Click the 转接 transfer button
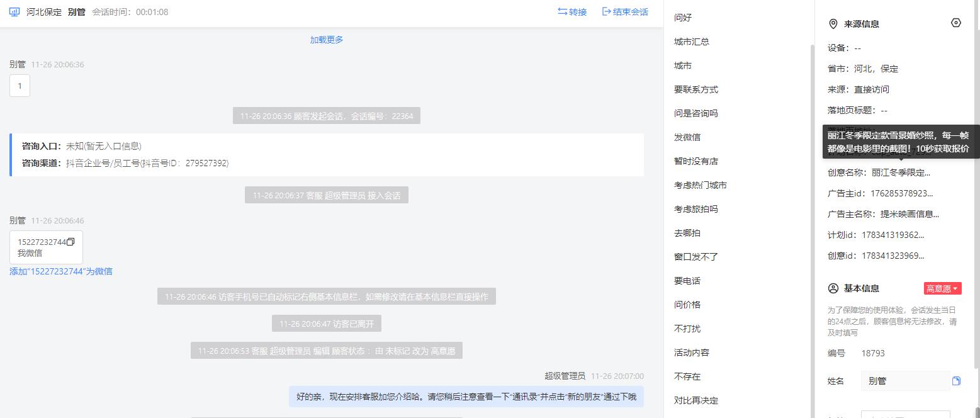The image size is (980, 418). pyautogui.click(x=572, y=12)
